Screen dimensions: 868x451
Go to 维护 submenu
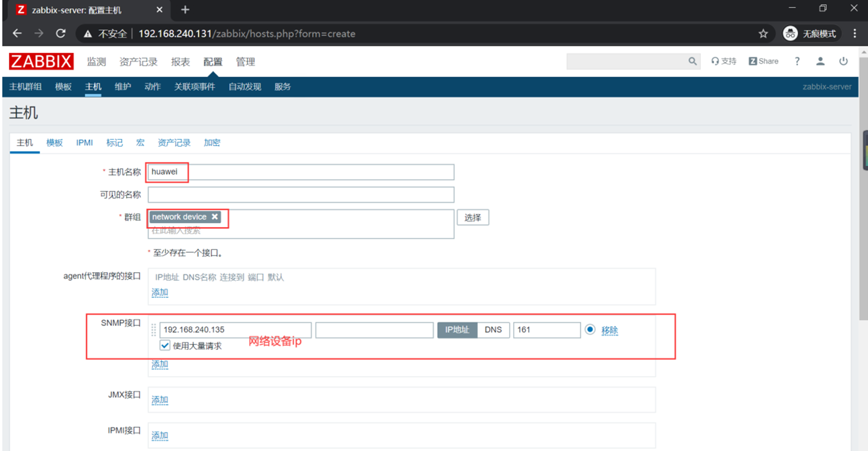(x=123, y=86)
